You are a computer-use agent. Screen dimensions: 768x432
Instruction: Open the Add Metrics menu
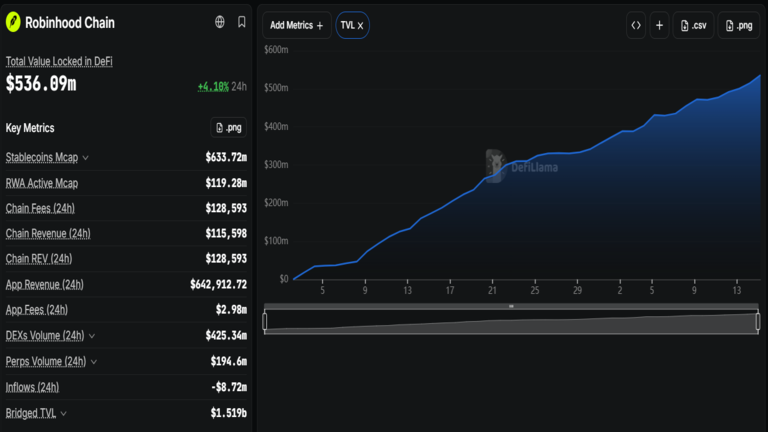[x=297, y=25]
